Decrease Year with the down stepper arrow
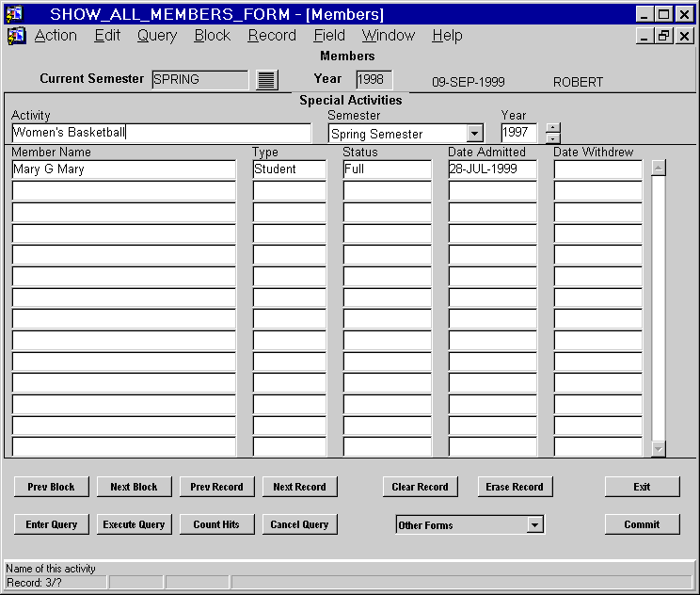This screenshot has height=595, width=700. 552,138
